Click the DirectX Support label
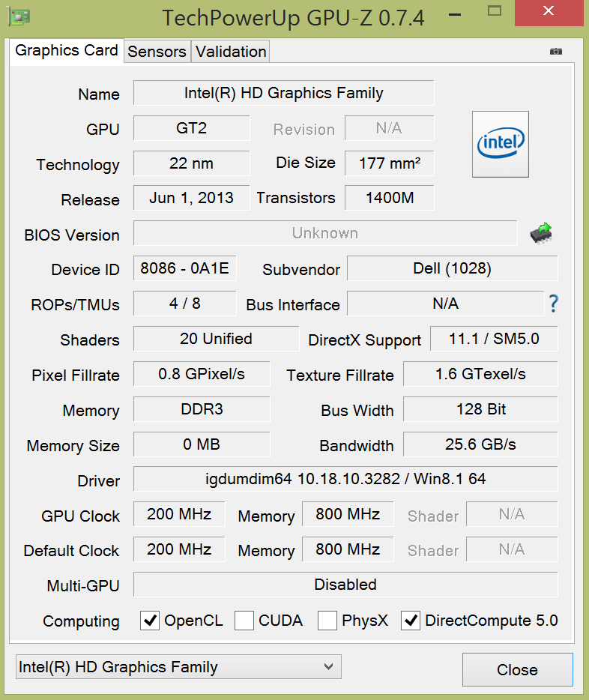This screenshot has width=589, height=700. pos(364,340)
